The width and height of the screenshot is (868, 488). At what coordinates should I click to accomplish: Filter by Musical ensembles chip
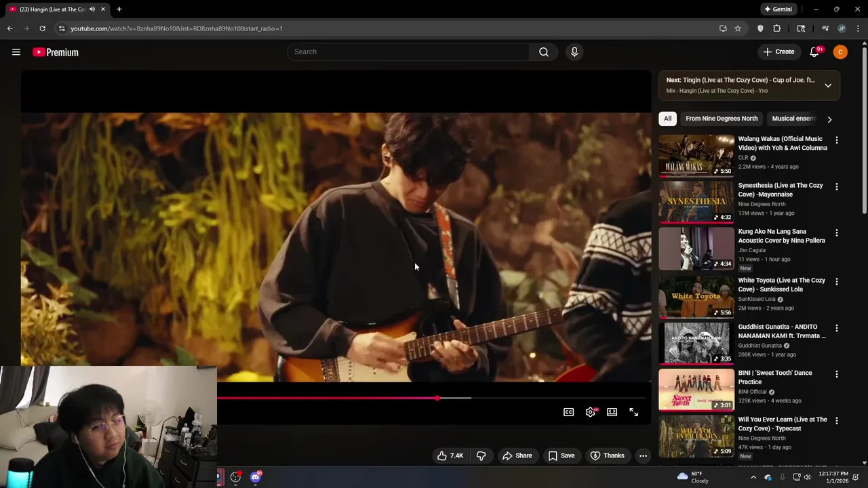792,119
